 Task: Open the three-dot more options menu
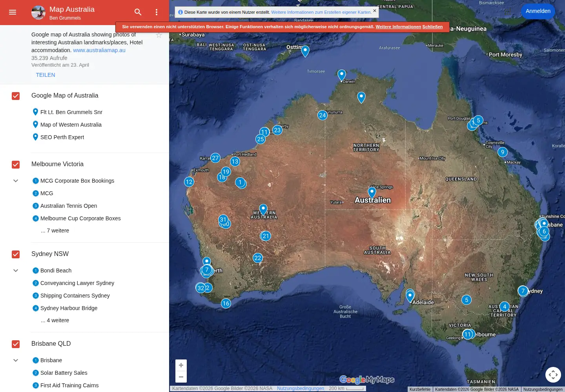pos(157,12)
